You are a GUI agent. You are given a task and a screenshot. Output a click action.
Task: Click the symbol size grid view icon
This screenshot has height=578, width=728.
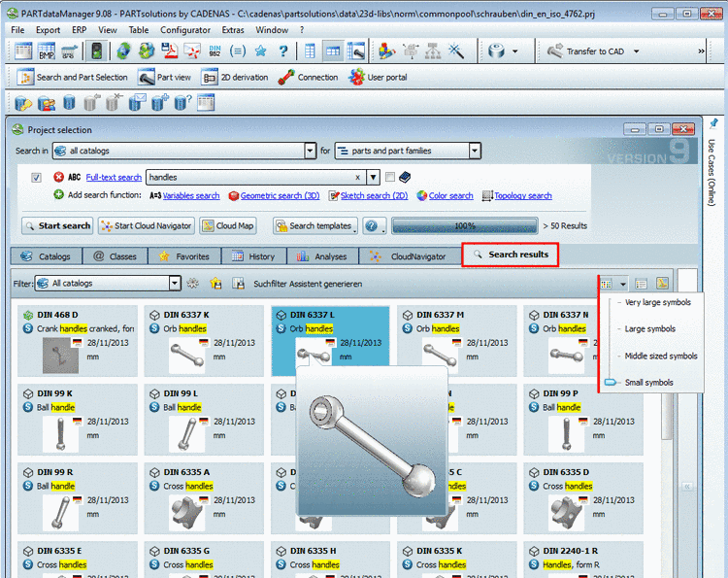point(607,283)
